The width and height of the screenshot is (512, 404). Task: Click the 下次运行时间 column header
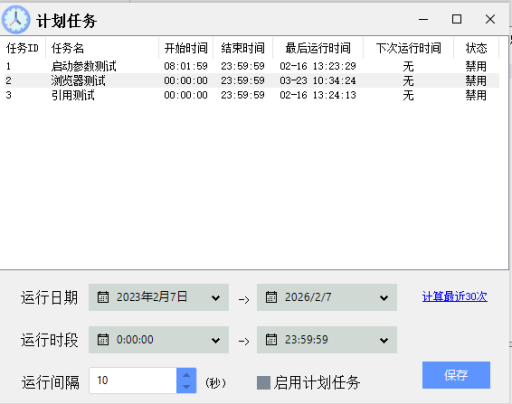pyautogui.click(x=408, y=48)
